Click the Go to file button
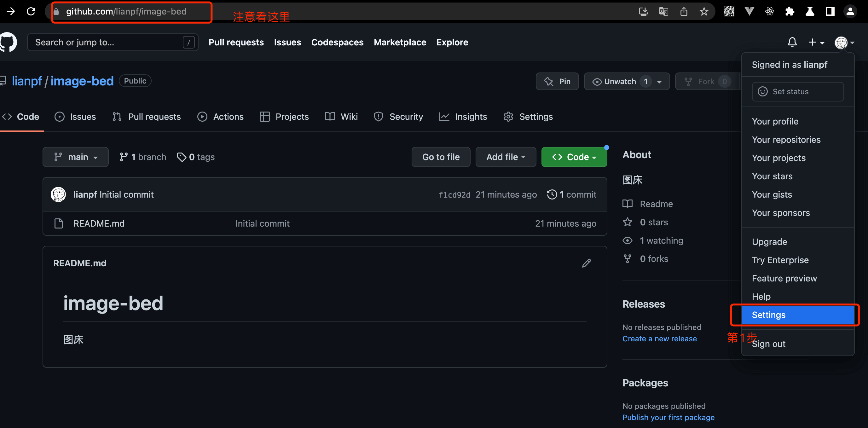The width and height of the screenshot is (868, 428). click(441, 157)
